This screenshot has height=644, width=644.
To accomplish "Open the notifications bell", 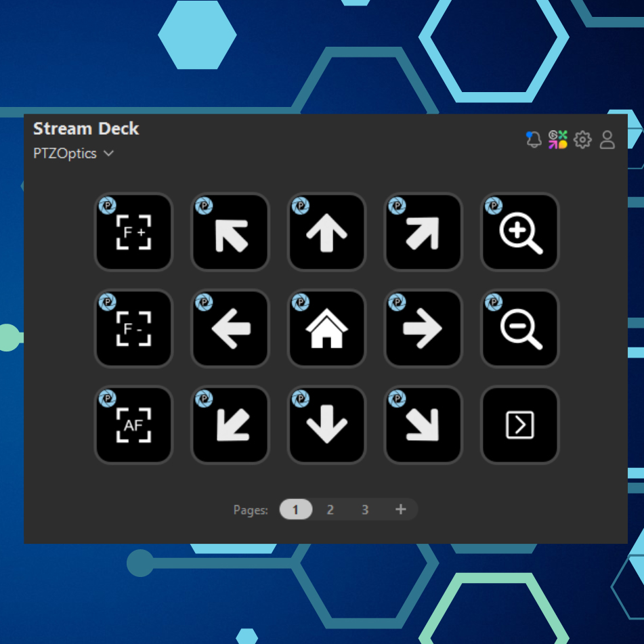I will (534, 139).
